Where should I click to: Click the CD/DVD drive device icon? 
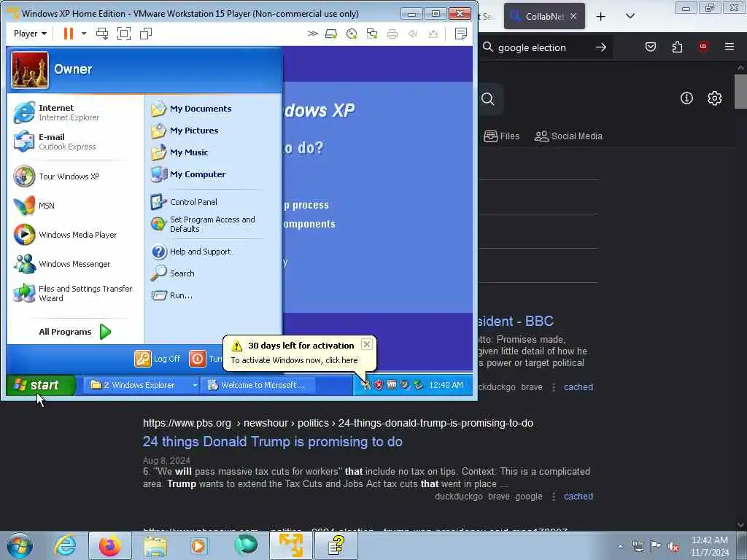(352, 34)
